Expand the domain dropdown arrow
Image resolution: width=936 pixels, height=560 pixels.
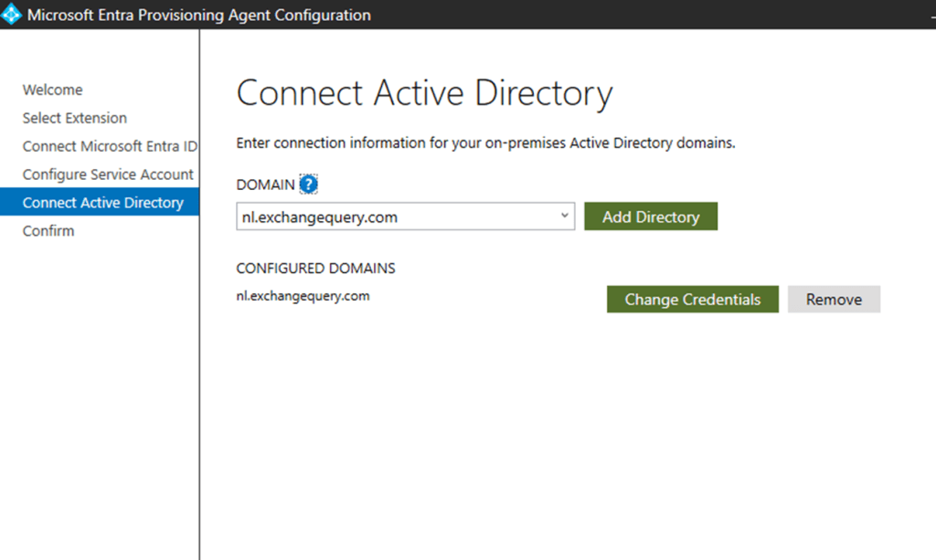[565, 217]
